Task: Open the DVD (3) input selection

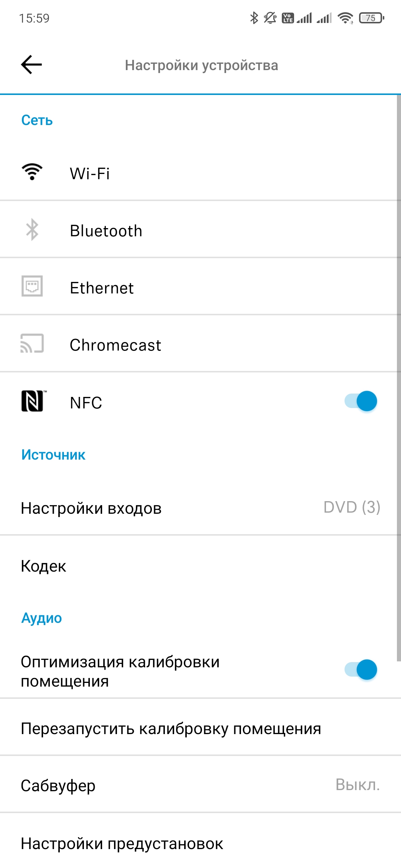Action: [x=352, y=507]
